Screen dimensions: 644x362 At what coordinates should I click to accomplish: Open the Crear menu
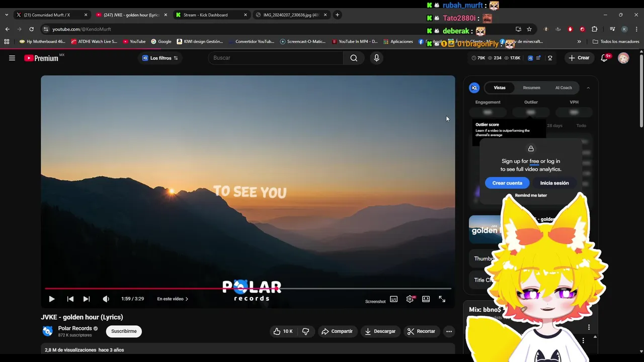pyautogui.click(x=579, y=58)
